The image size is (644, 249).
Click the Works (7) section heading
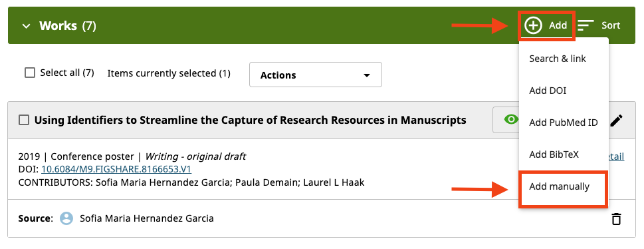[x=68, y=25]
